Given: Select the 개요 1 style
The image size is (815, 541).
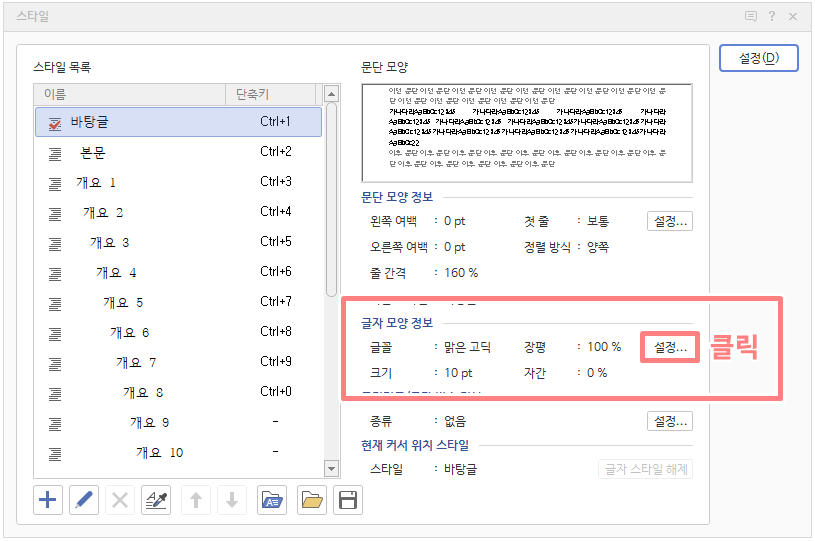Looking at the screenshot, I should pos(178,182).
